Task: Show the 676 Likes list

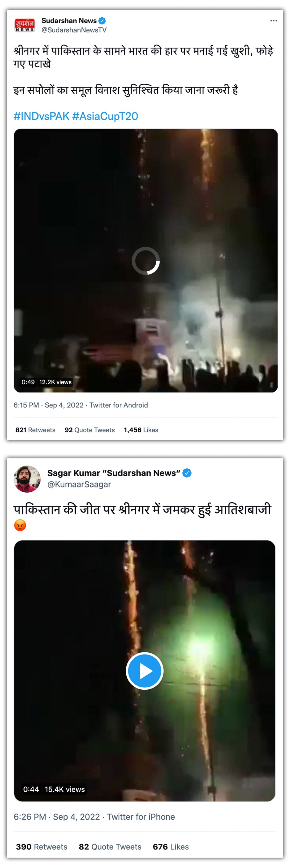Action: [x=170, y=847]
